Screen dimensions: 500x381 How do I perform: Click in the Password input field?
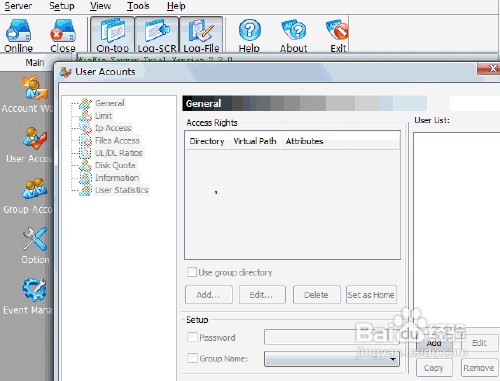coord(332,337)
